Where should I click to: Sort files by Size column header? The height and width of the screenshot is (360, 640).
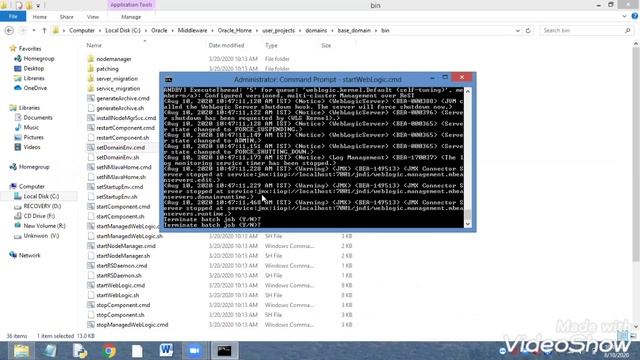coord(326,45)
